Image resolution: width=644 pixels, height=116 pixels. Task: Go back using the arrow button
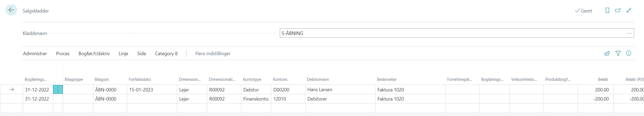[x=11, y=10]
